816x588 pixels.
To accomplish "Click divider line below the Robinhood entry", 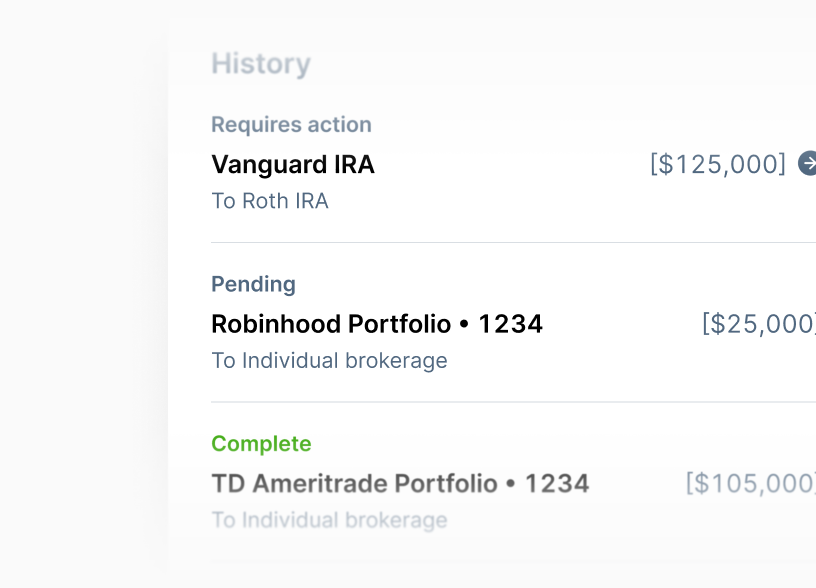I will pos(500,402).
